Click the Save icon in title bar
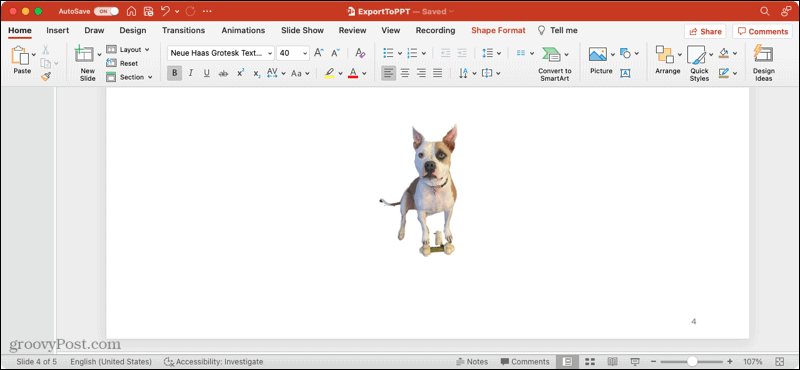This screenshot has height=370, width=800. (148, 11)
